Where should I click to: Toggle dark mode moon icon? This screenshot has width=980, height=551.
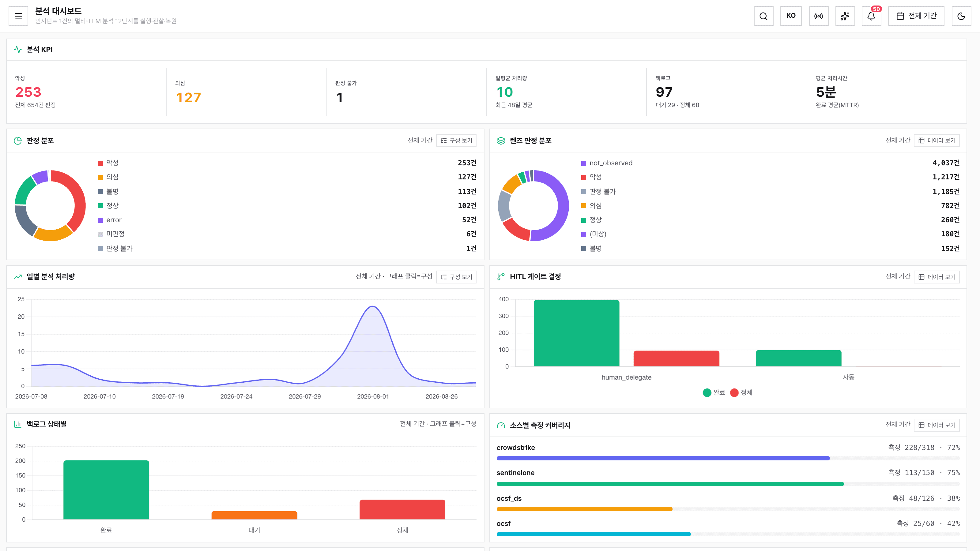(961, 16)
